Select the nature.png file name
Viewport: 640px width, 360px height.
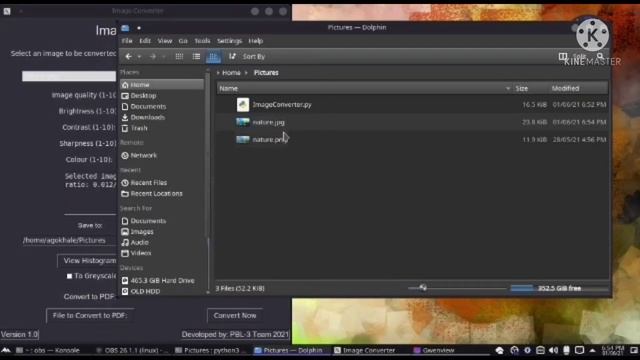[270, 140]
